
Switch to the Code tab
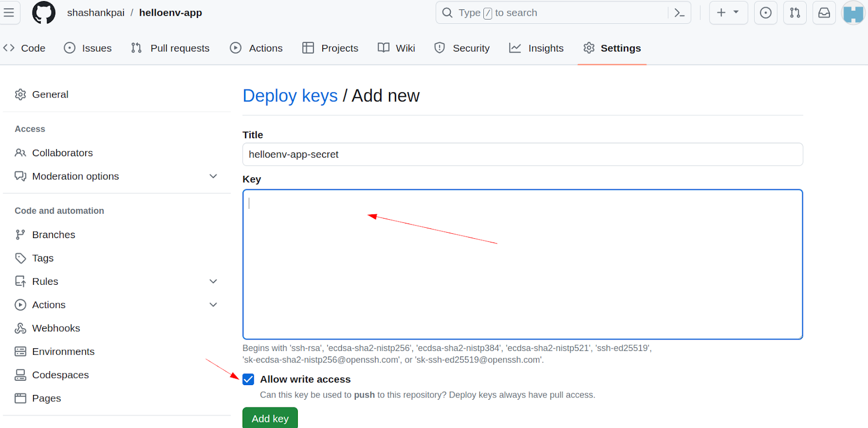point(24,48)
